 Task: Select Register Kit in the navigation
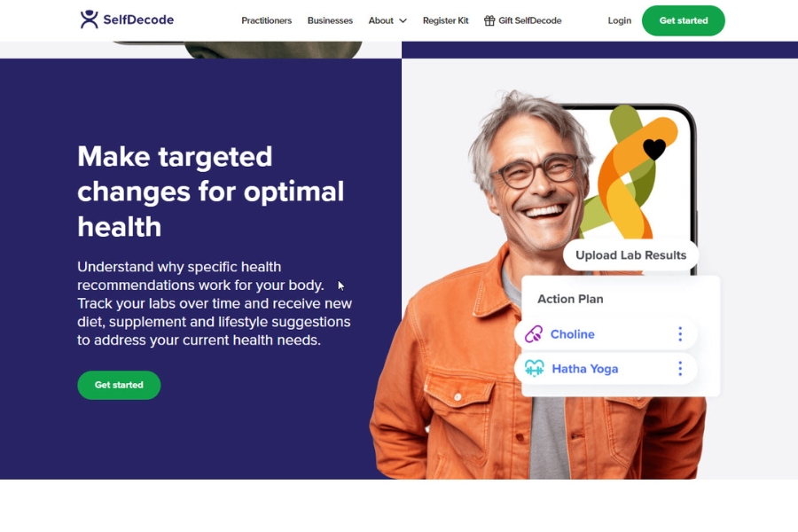(x=445, y=20)
